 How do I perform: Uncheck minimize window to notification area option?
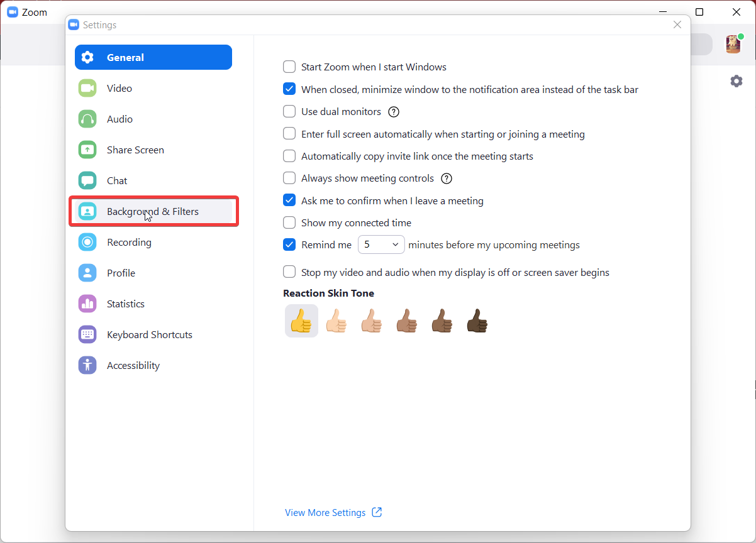tap(289, 89)
